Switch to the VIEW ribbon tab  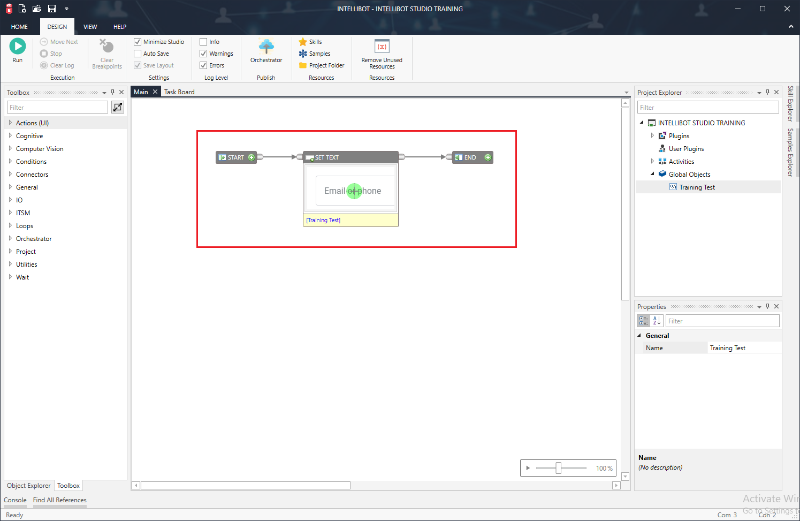point(90,25)
